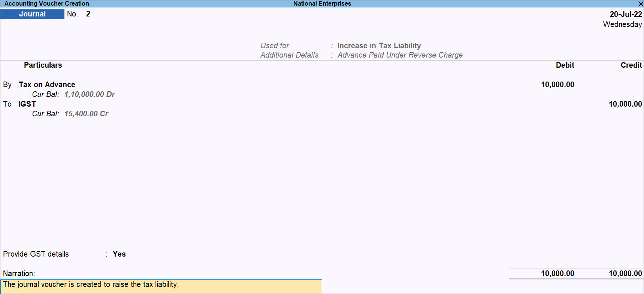This screenshot has width=644, height=294.
Task: Click the credit total 10,000.00
Action: [x=625, y=273]
